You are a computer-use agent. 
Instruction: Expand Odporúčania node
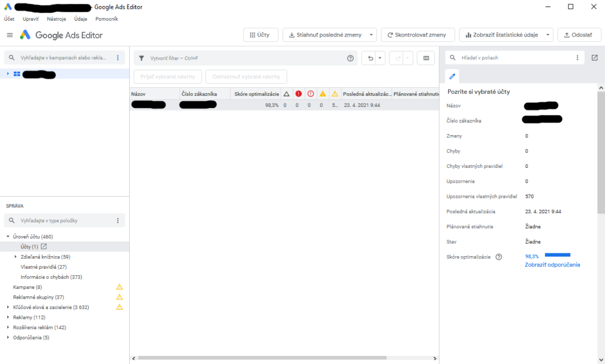[8, 337]
